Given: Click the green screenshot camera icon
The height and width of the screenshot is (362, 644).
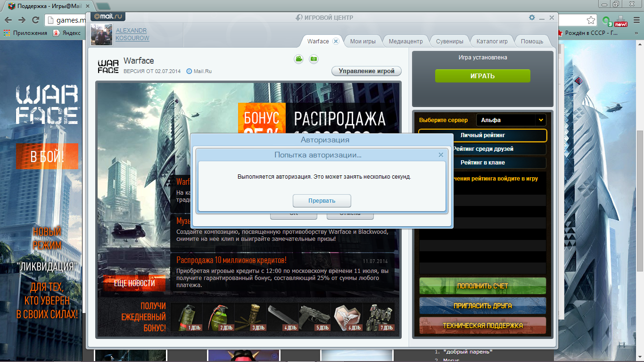Looking at the screenshot, I should click(x=314, y=59).
